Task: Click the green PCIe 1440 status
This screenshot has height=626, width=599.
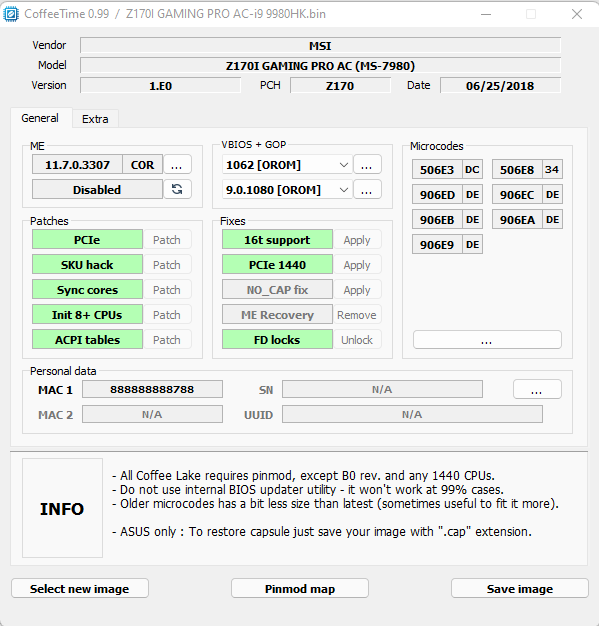Action: pyautogui.click(x=278, y=265)
